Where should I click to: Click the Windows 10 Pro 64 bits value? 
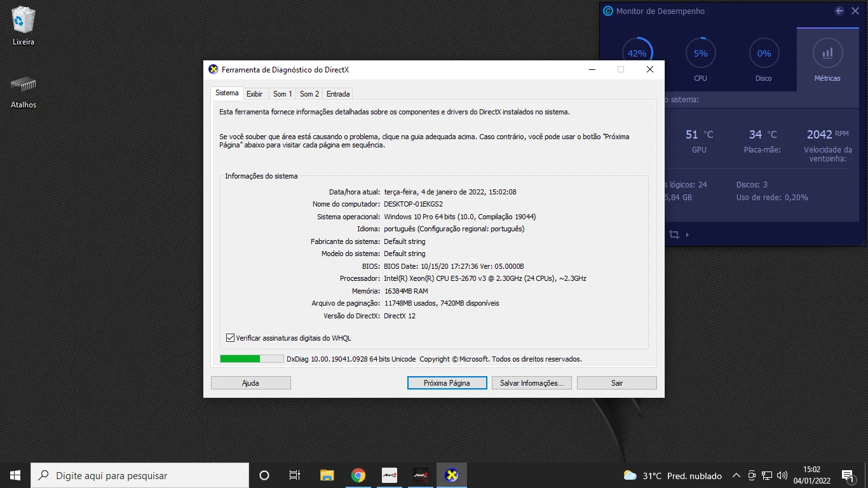[x=460, y=217]
